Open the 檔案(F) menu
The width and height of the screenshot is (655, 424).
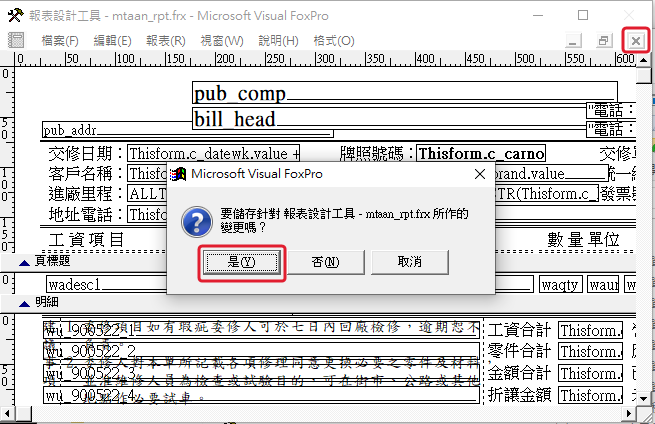[x=60, y=41]
